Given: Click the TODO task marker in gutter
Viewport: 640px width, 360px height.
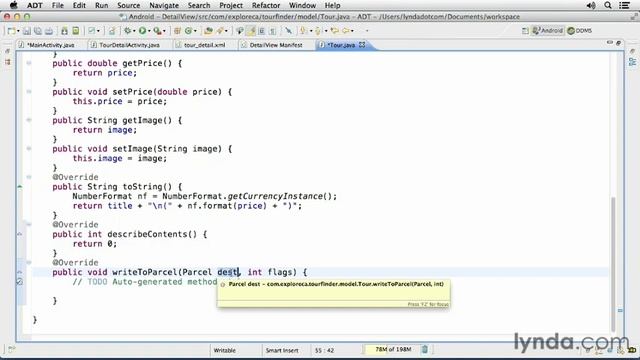Looking at the screenshot, I should (20, 282).
